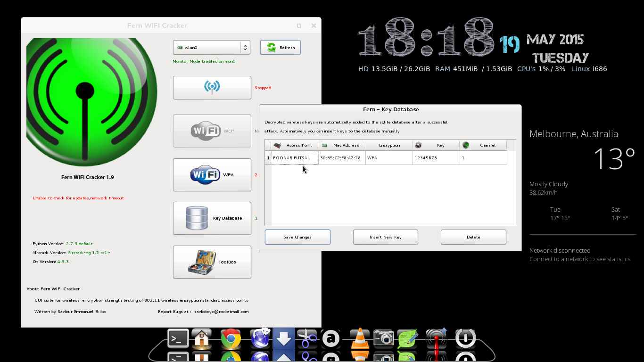Click the Fern - Key Database title bar
Image resolution: width=644 pixels, height=362 pixels.
tap(390, 109)
